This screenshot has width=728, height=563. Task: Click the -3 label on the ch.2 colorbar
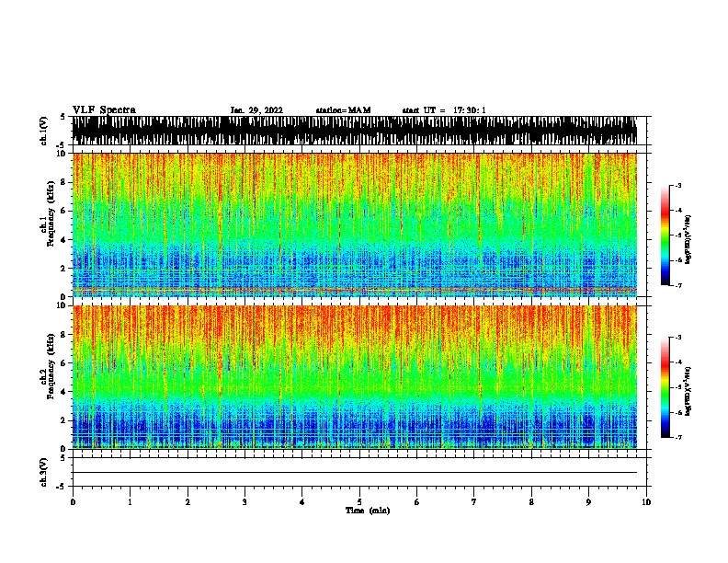click(x=678, y=338)
